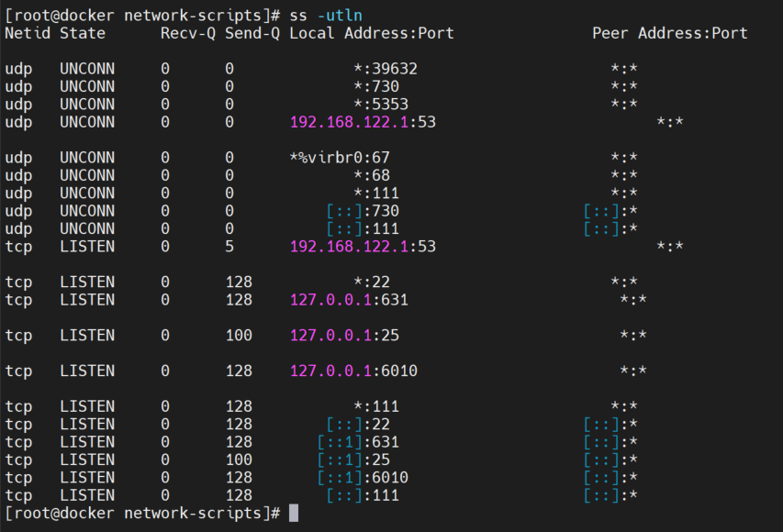Viewport: 783px width, 532px height.
Task: Click "*:111" in the tcp LISTEN row
Action: (376, 406)
